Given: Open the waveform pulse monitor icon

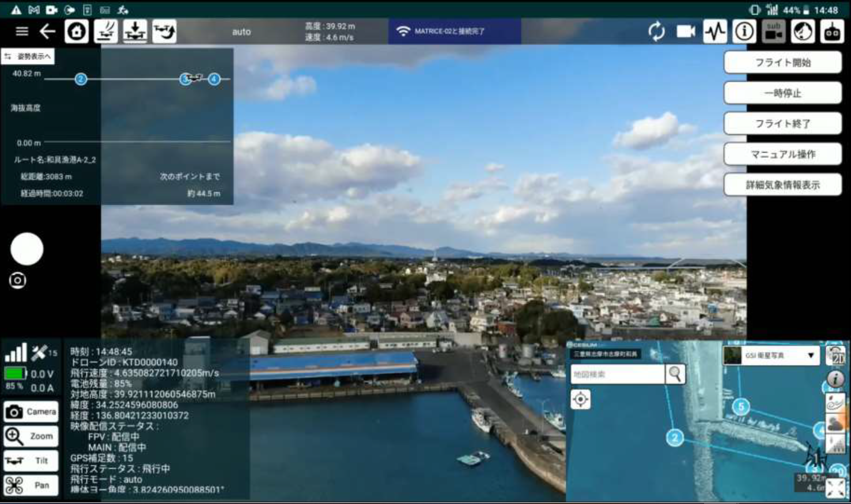Looking at the screenshot, I should coord(715,31).
